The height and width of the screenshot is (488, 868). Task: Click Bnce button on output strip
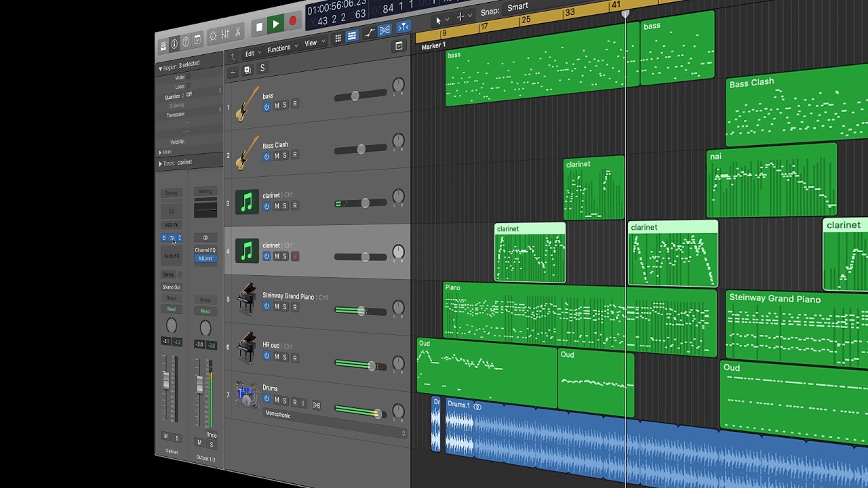[x=211, y=435]
